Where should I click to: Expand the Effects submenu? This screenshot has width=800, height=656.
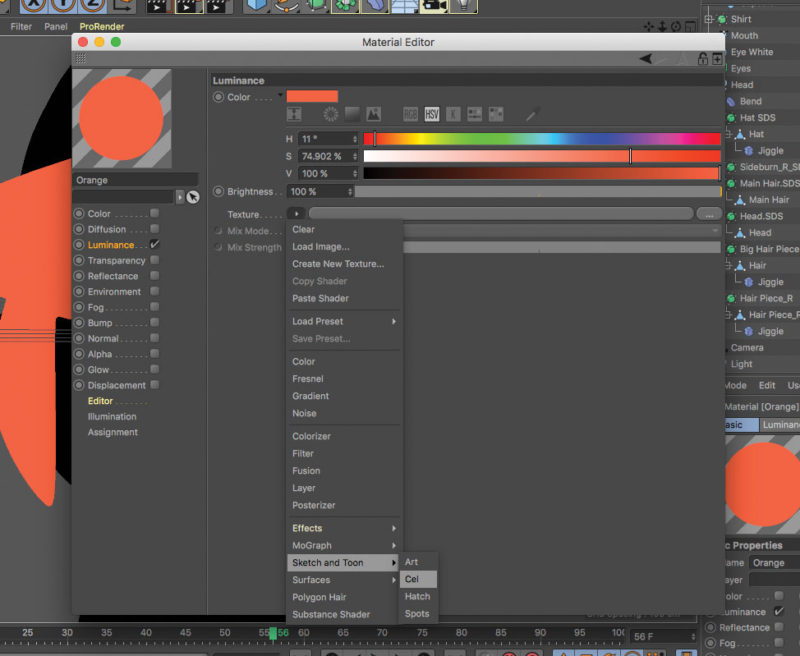click(320, 528)
